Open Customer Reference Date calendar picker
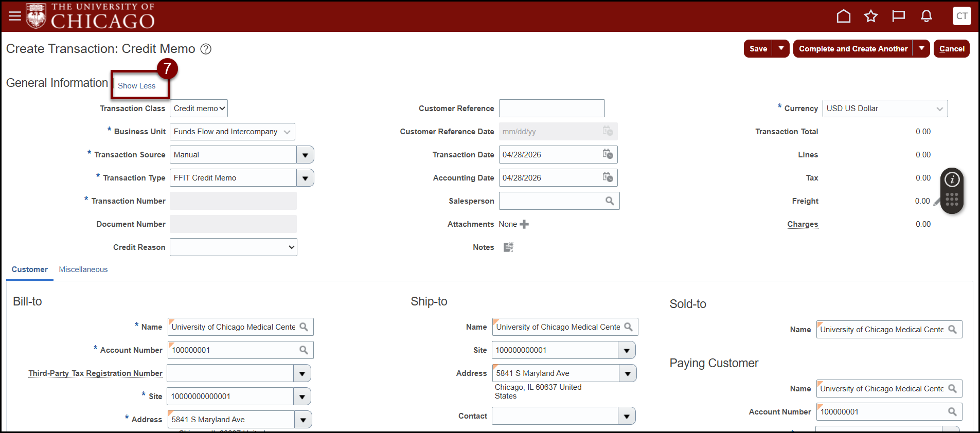The width and height of the screenshot is (980, 433). [608, 131]
